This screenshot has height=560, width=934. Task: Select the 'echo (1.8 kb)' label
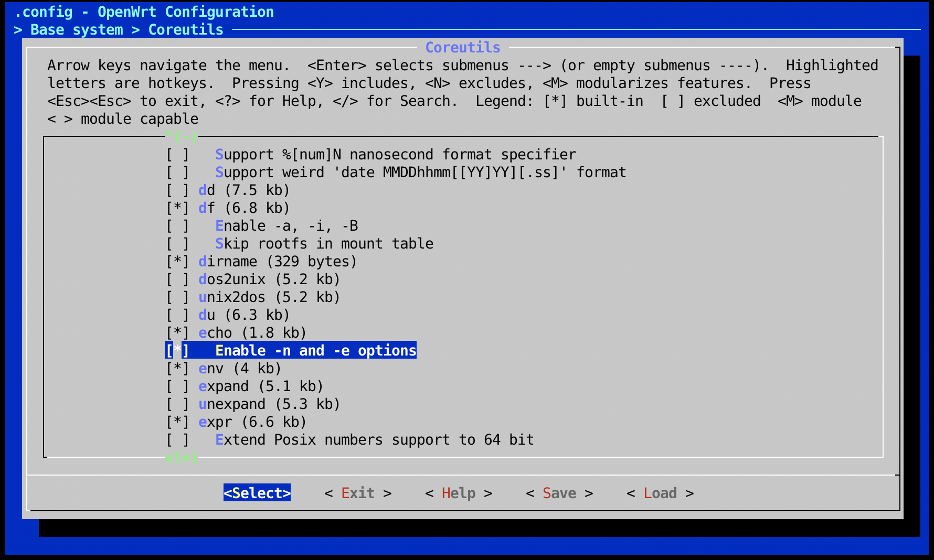pos(252,333)
